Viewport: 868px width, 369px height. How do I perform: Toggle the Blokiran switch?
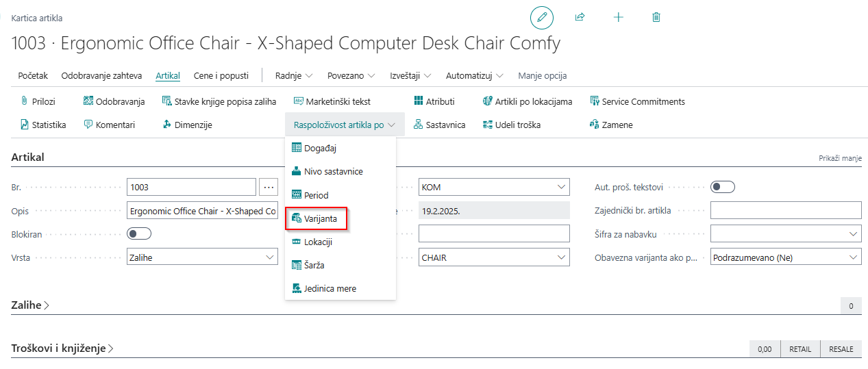coord(139,234)
